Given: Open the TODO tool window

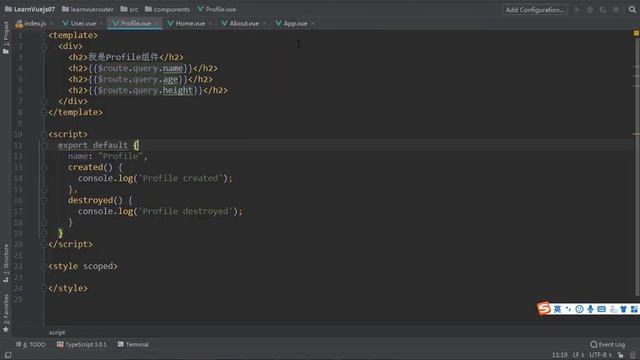Looking at the screenshot, I should tap(31, 344).
